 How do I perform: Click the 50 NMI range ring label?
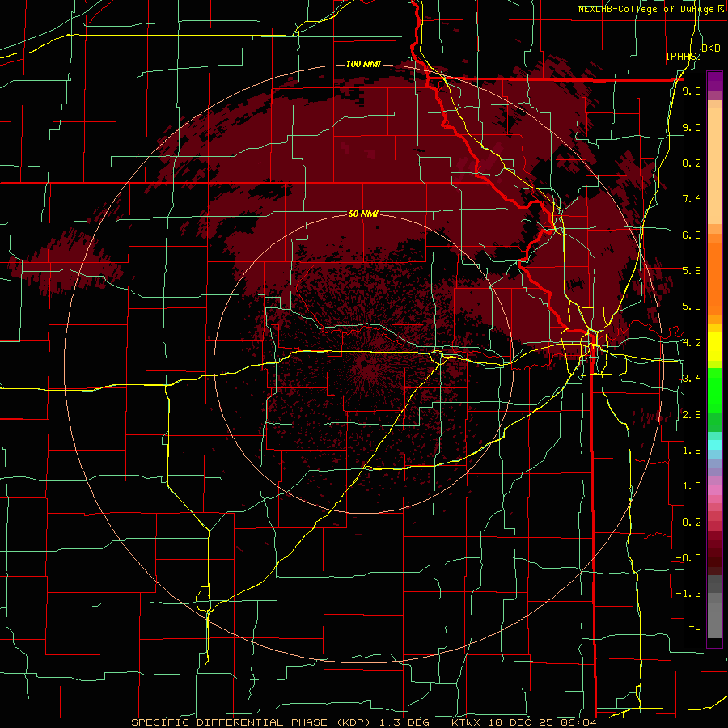pyautogui.click(x=363, y=214)
